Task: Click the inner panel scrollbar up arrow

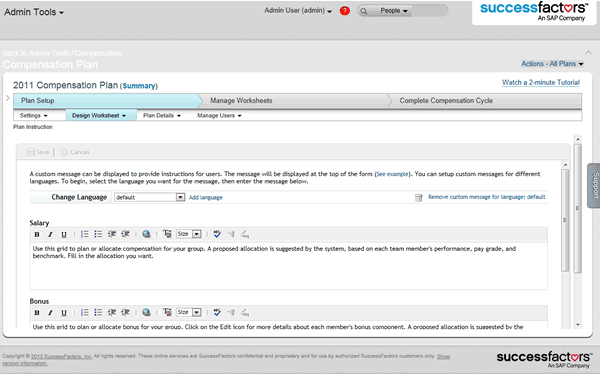Action: (x=566, y=165)
